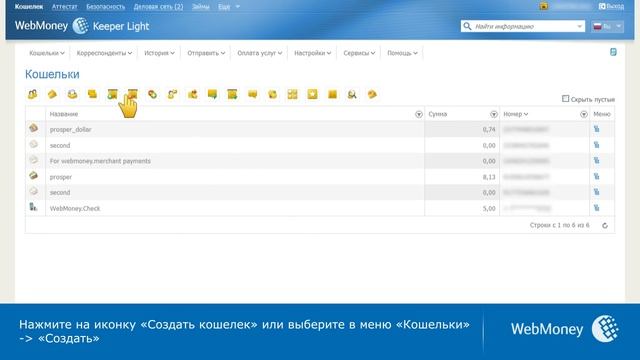Open row menu icon for prosper_dollar
This screenshot has width=640, height=360.
[597, 129]
